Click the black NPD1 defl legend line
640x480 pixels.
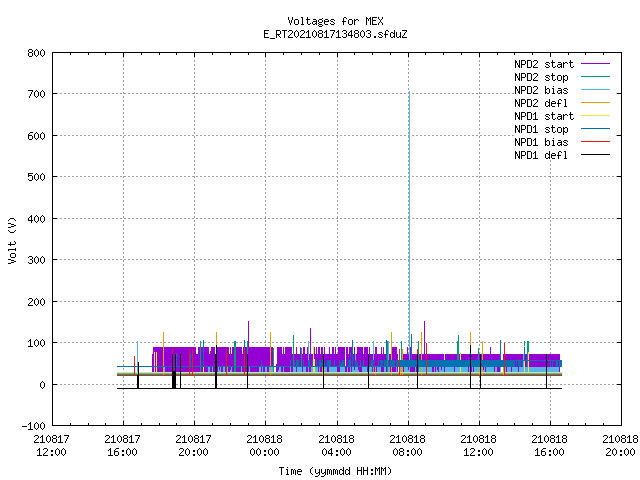[595, 155]
